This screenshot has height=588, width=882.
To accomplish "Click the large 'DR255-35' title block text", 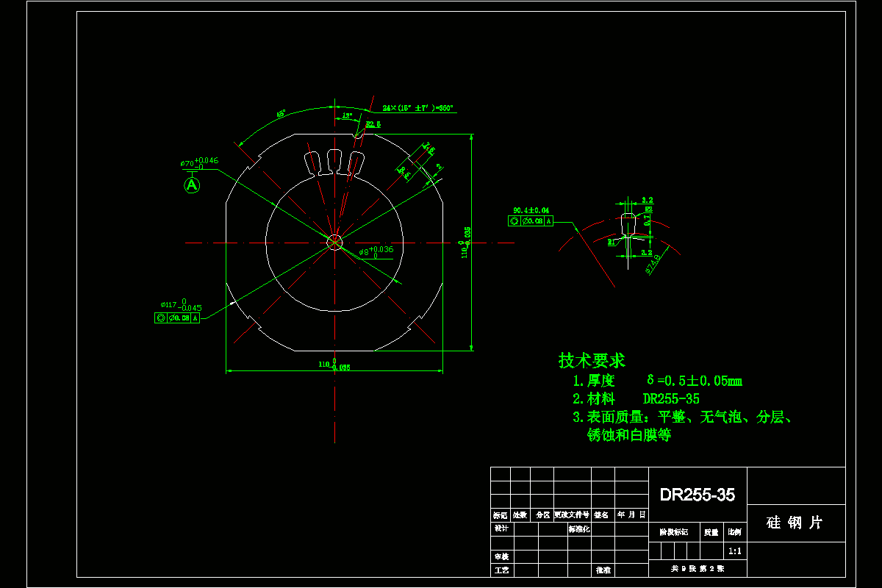I will [x=697, y=495].
